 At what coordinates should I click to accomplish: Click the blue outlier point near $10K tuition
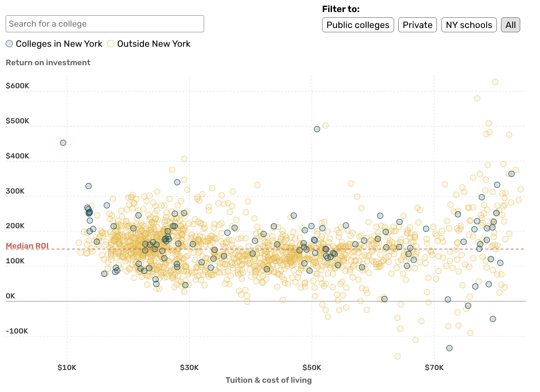[63, 142]
